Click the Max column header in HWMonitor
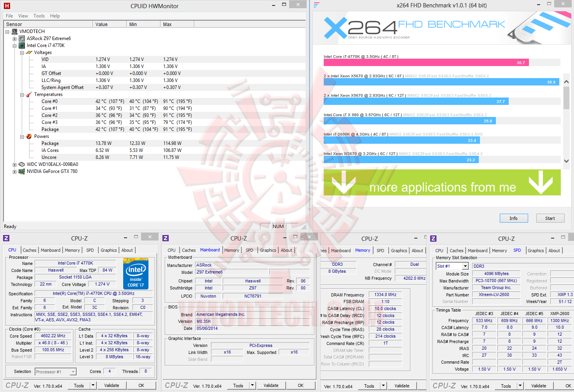The height and width of the screenshot is (392, 574). click(x=177, y=24)
